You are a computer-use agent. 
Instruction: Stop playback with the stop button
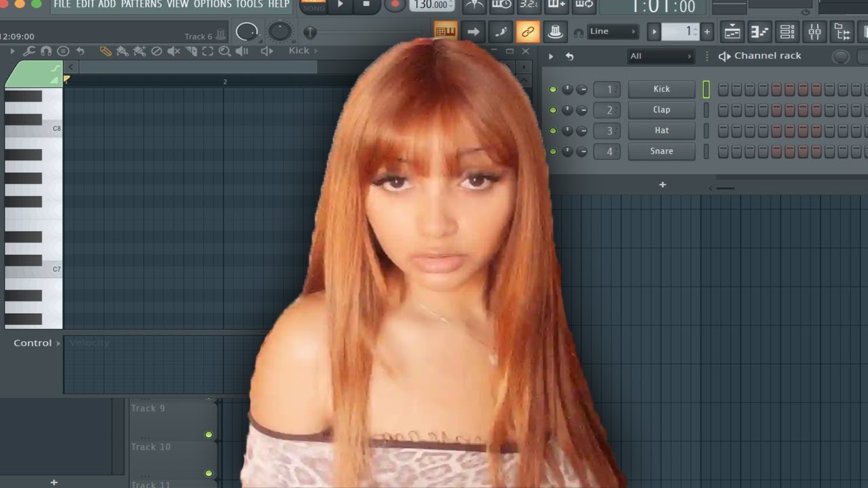point(366,5)
